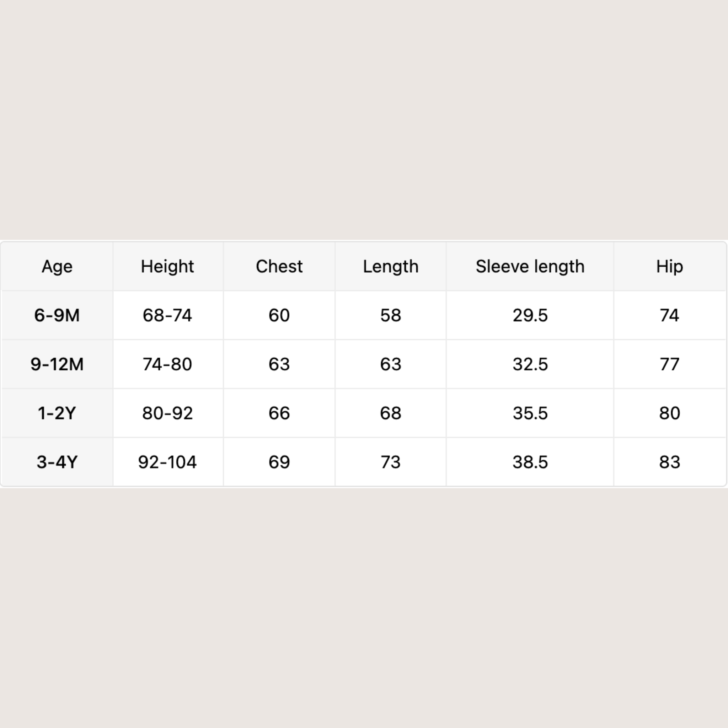Click the 3-4Y age row label
This screenshot has width=728, height=728.
click(57, 462)
